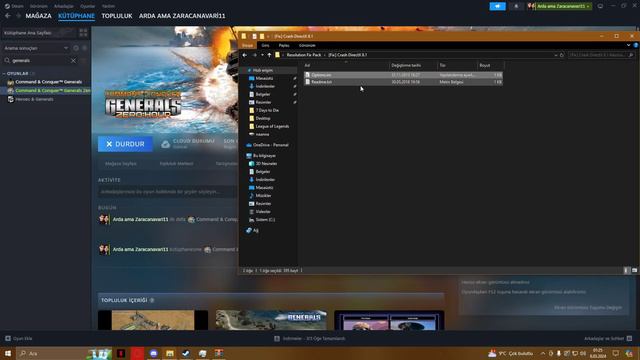This screenshot has height=360, width=640.
Task: Click the blue announcements button in Steam's header
Action: [x=498, y=6]
